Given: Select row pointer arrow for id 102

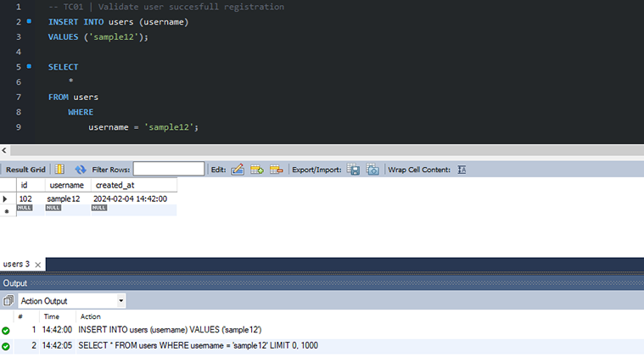Looking at the screenshot, I should pyautogui.click(x=6, y=198).
